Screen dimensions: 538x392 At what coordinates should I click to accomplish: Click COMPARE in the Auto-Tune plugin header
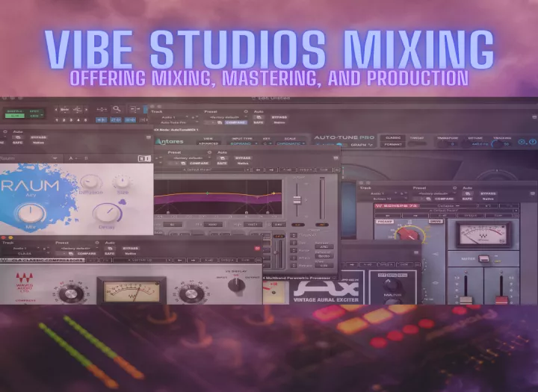click(x=235, y=122)
